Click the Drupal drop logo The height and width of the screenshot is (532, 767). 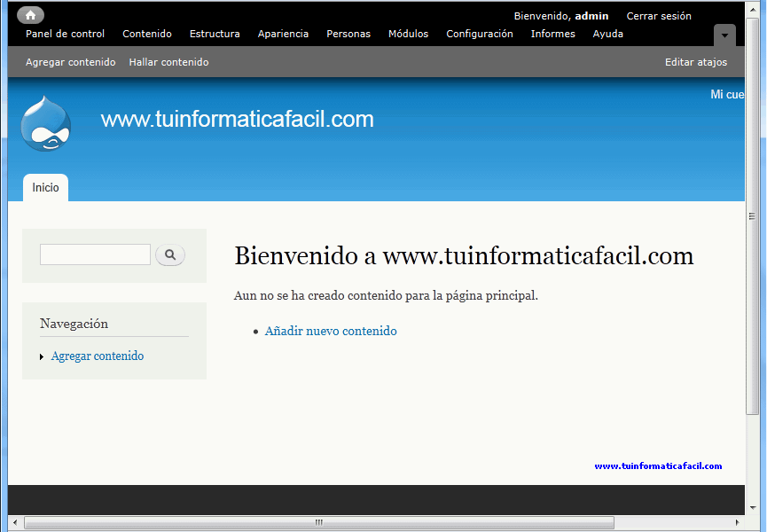[x=46, y=123]
